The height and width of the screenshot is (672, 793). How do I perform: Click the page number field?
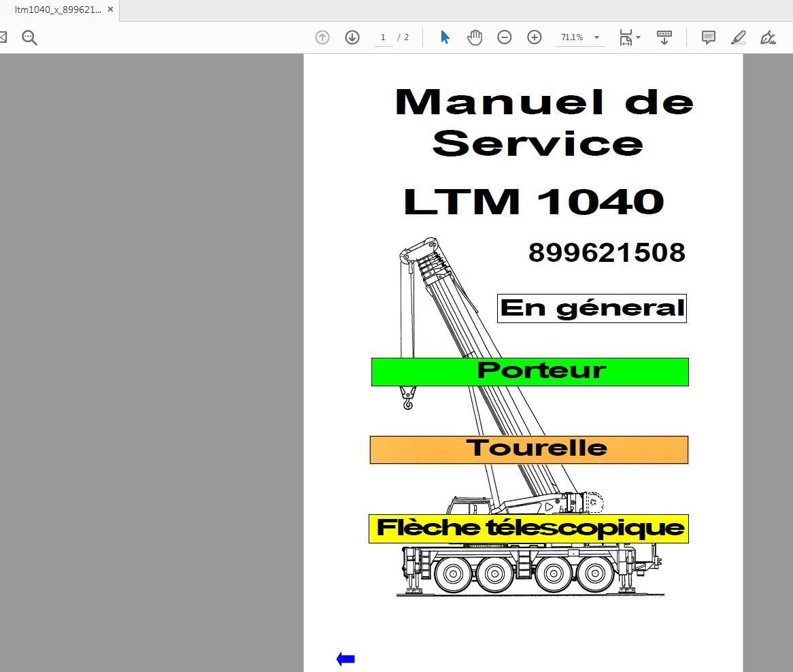(384, 37)
